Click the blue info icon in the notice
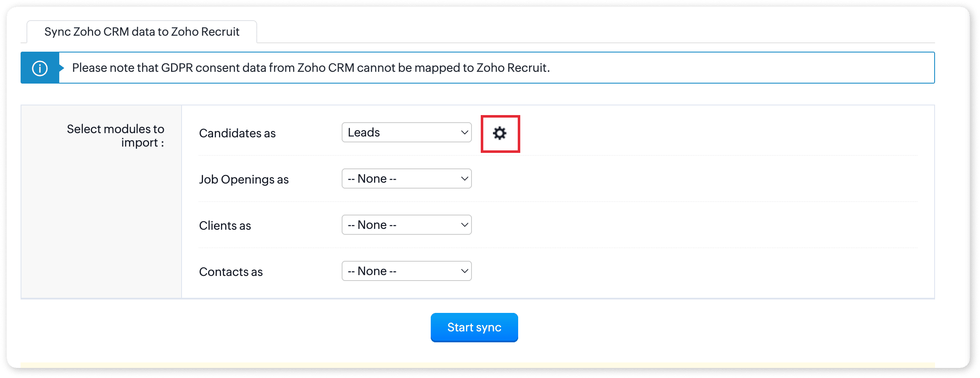The height and width of the screenshot is (378, 980). point(40,68)
